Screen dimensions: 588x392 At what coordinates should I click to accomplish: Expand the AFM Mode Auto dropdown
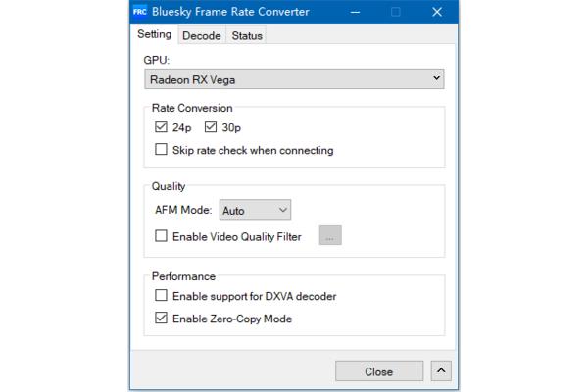tap(255, 210)
